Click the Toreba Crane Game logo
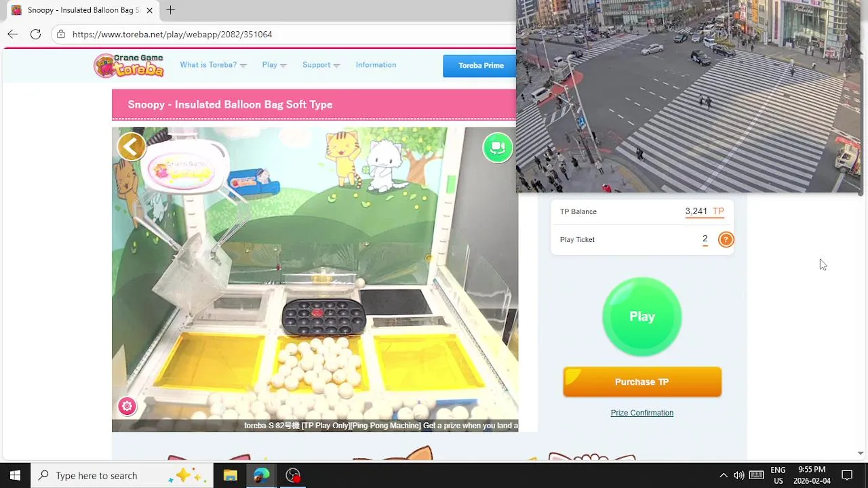Viewport: 868px width, 488px height. coord(129,66)
